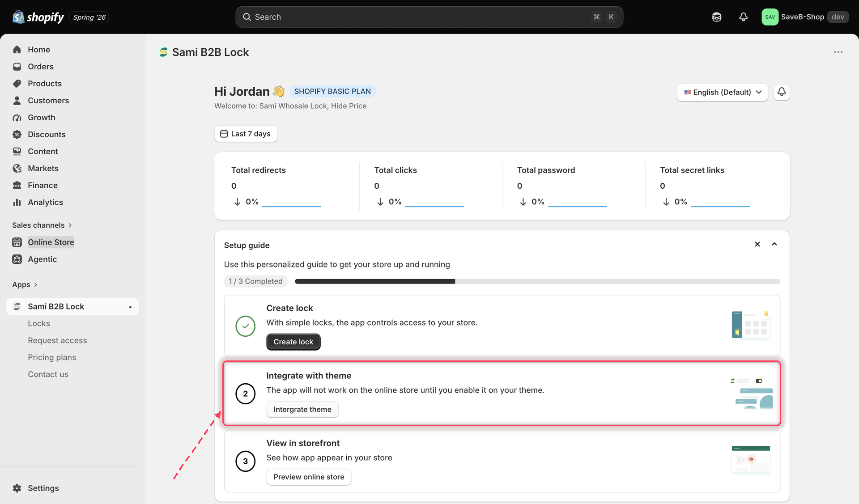Click the calendar icon in date filter
Image resolution: width=859 pixels, height=504 pixels.
[x=224, y=134]
